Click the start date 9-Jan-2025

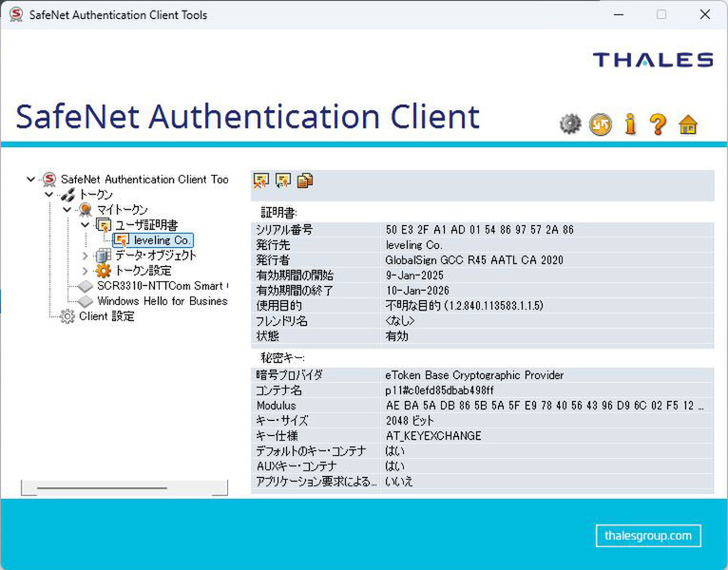tap(414, 275)
